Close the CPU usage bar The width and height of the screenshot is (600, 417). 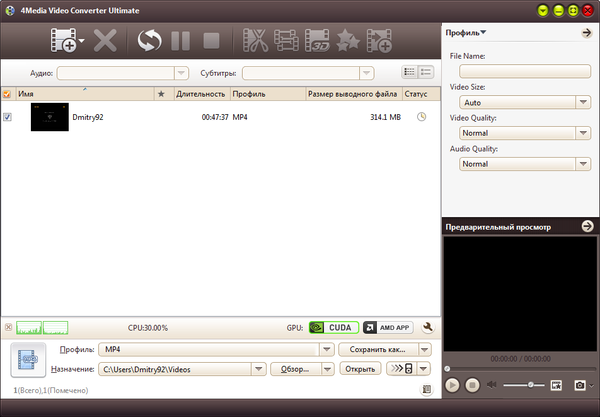(8, 327)
